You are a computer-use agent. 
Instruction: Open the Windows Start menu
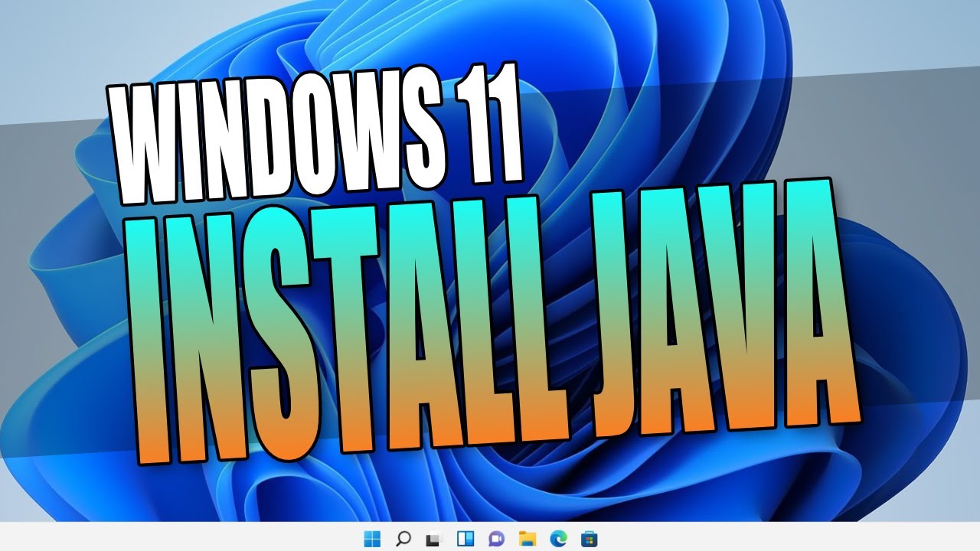[372, 538]
